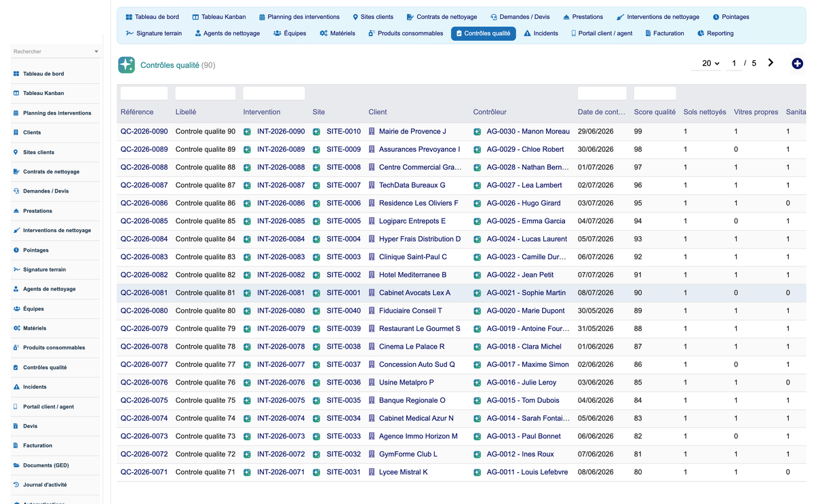Click plus icon beside SITE-0009
This screenshot has height=504, width=814.
click(x=316, y=149)
